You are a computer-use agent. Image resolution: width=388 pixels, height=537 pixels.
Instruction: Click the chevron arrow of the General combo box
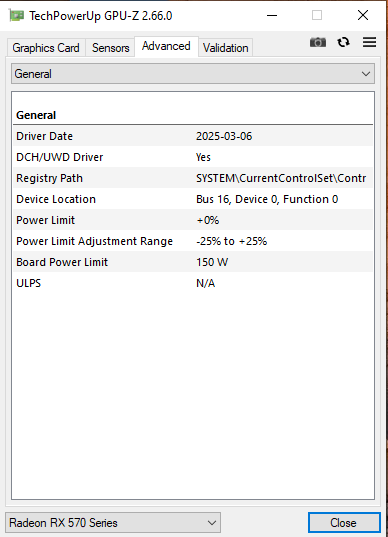point(366,74)
